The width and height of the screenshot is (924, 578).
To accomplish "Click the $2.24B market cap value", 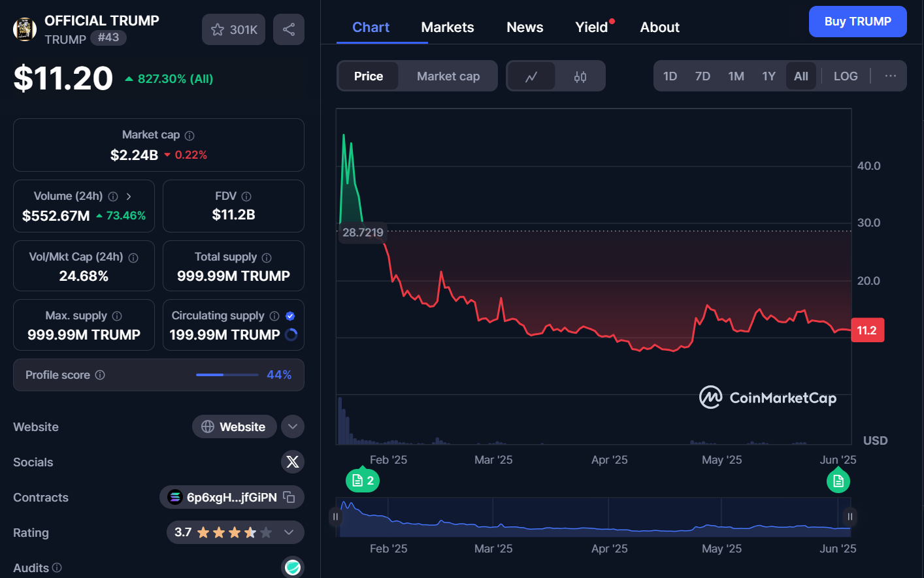I will pyautogui.click(x=134, y=155).
